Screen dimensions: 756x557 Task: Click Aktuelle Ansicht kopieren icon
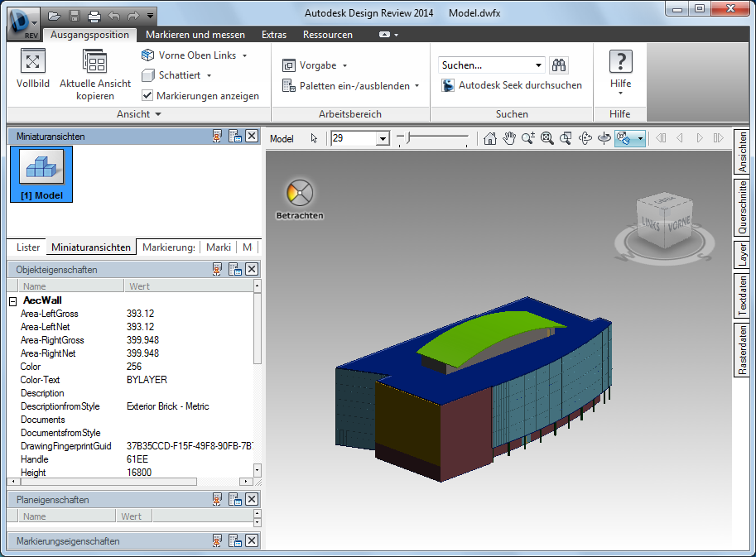coord(94,62)
